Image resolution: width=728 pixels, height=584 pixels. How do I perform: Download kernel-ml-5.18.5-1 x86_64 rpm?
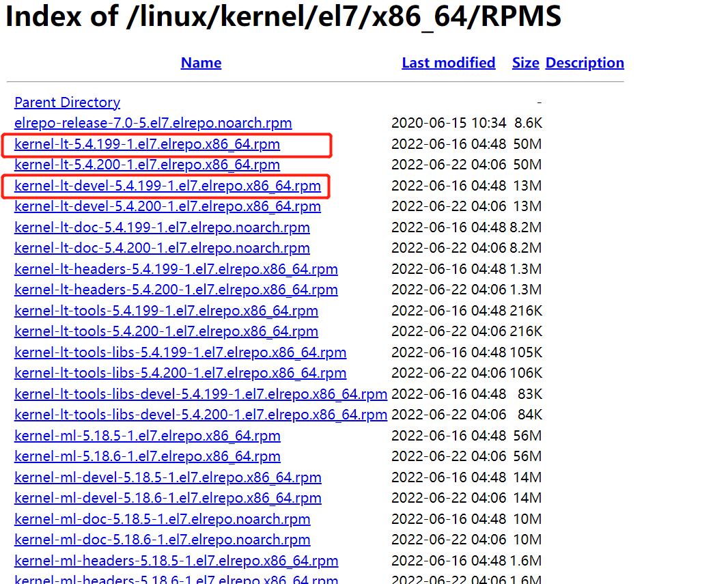147,436
